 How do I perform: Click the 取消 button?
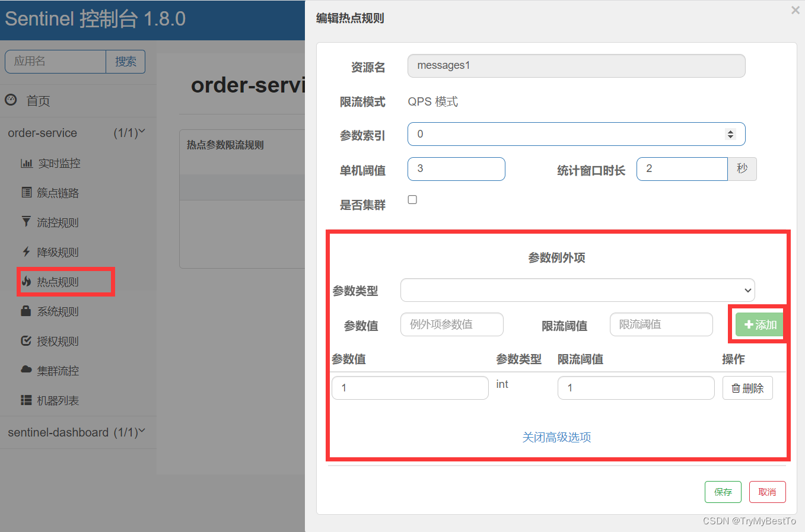(x=767, y=492)
